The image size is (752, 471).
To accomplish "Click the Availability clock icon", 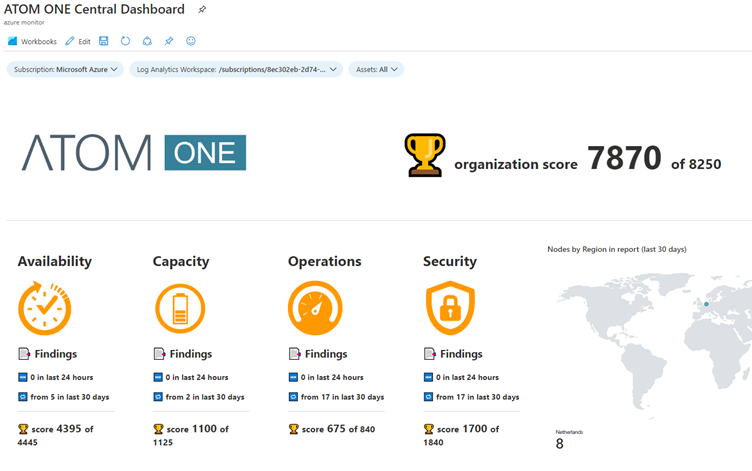I will click(45, 308).
